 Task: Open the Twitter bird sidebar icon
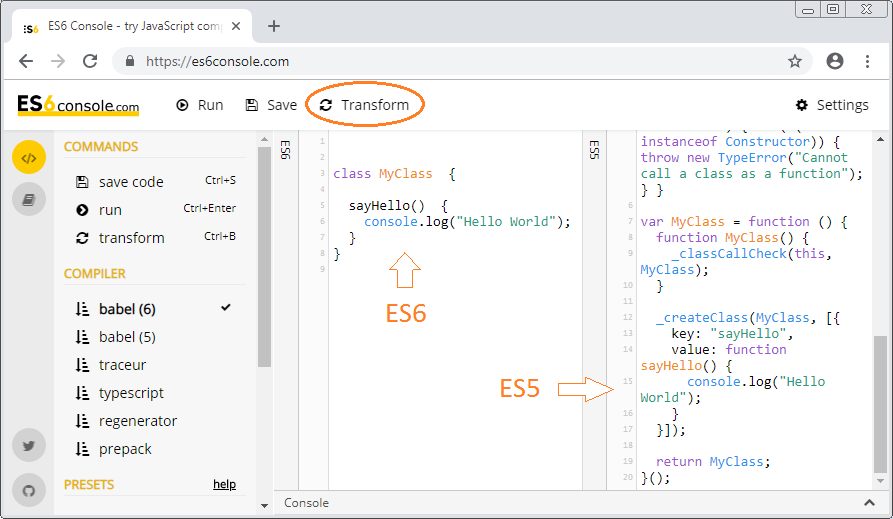29,446
